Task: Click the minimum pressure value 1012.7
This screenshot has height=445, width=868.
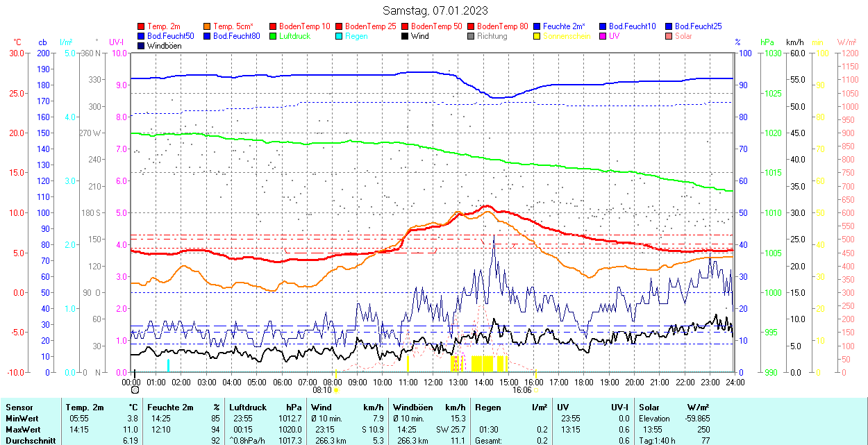Action: tap(292, 418)
